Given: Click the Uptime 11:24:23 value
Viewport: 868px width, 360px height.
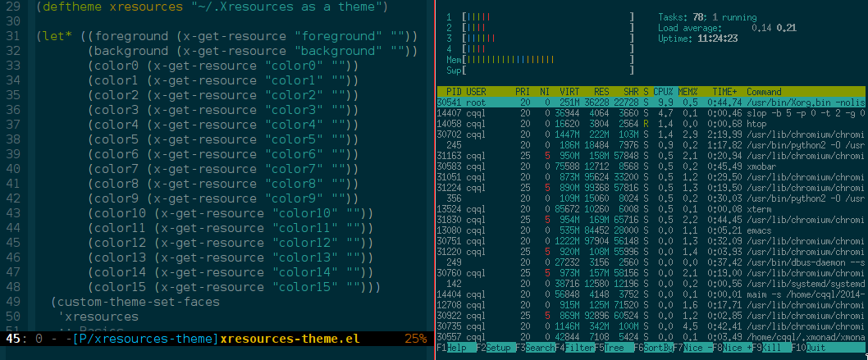Looking at the screenshot, I should pos(718,39).
